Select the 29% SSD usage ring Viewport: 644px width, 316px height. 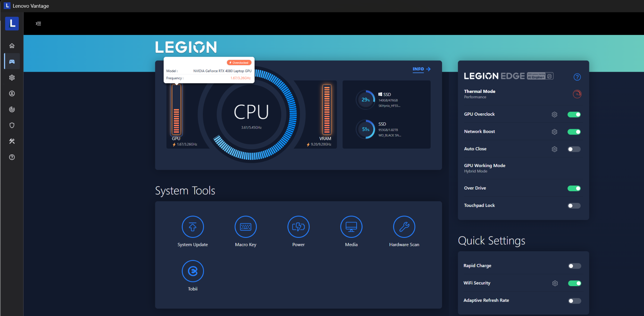tap(366, 100)
